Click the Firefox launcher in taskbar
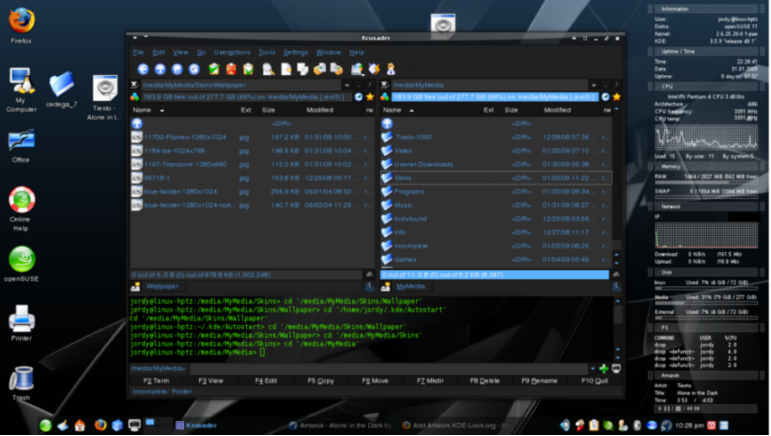The height and width of the screenshot is (436, 771). coord(100,425)
